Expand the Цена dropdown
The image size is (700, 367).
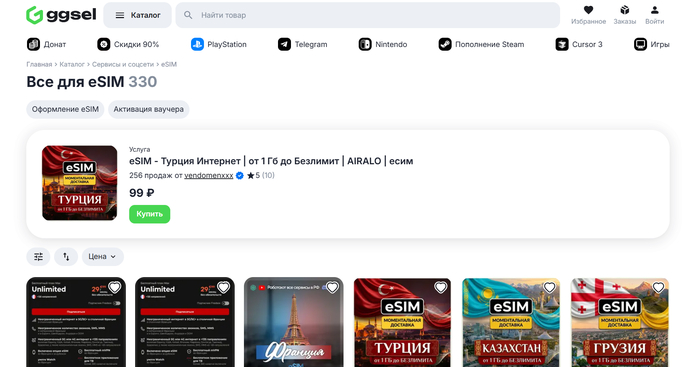(x=102, y=257)
